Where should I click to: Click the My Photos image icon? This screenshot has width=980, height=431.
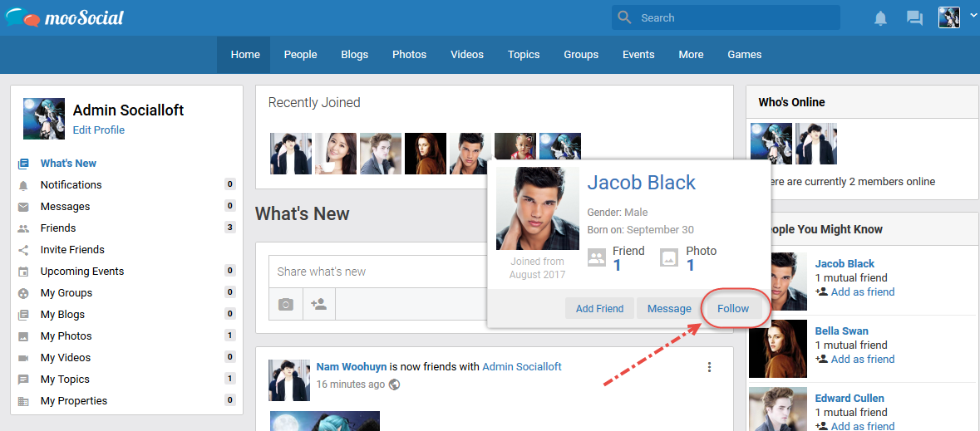(24, 336)
